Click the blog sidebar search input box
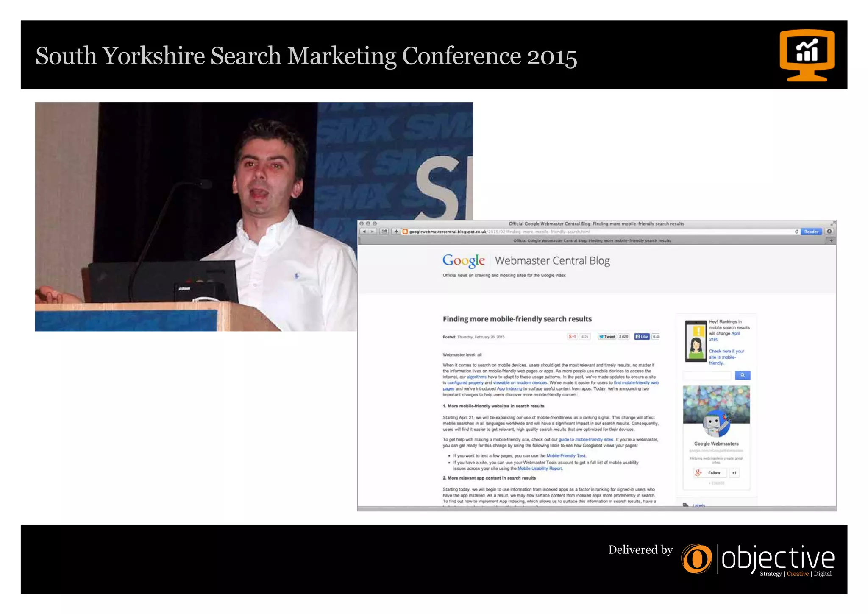 click(707, 375)
